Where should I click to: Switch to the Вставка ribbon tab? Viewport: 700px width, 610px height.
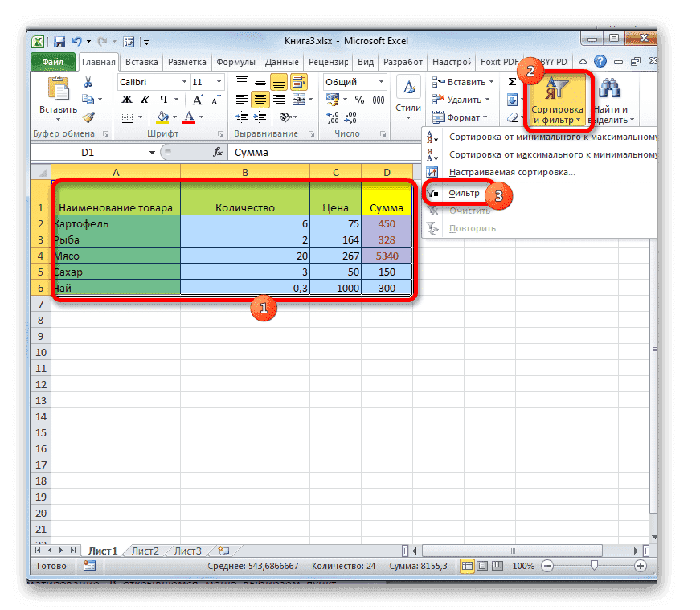[x=141, y=61]
